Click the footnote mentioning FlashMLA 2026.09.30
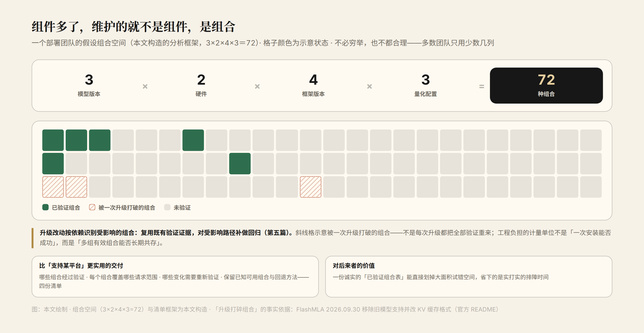This screenshot has height=333, width=644. tap(265, 309)
